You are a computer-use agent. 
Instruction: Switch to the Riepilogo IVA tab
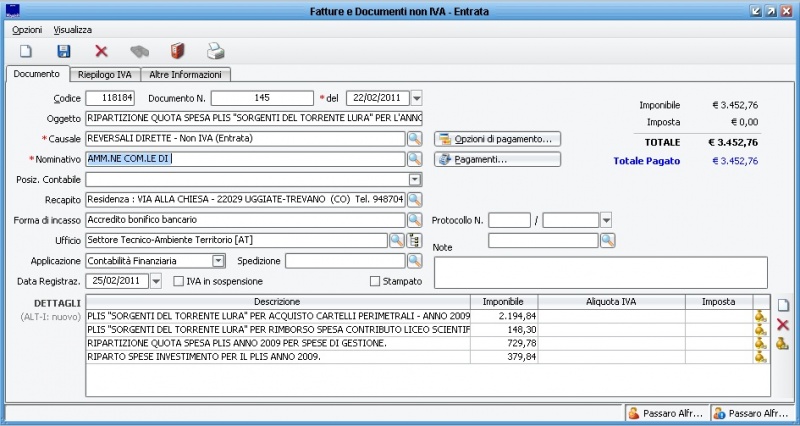click(x=105, y=74)
